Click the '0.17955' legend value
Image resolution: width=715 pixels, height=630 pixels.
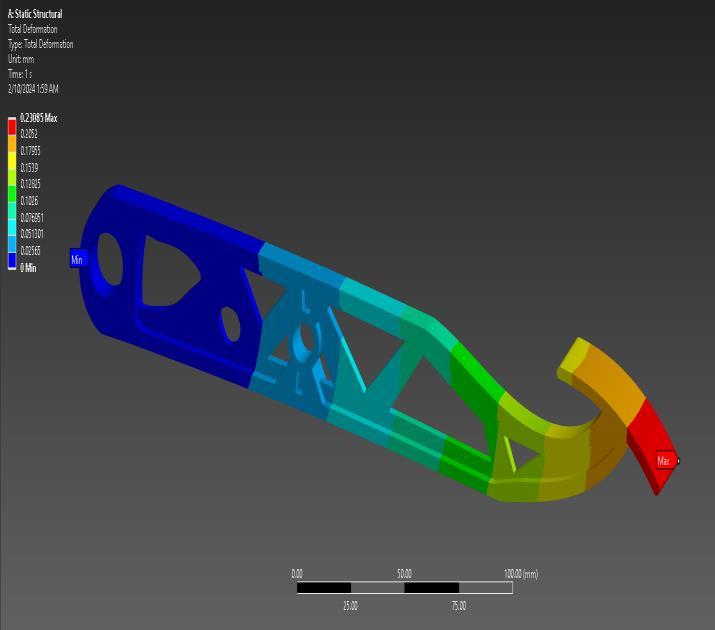click(x=31, y=150)
